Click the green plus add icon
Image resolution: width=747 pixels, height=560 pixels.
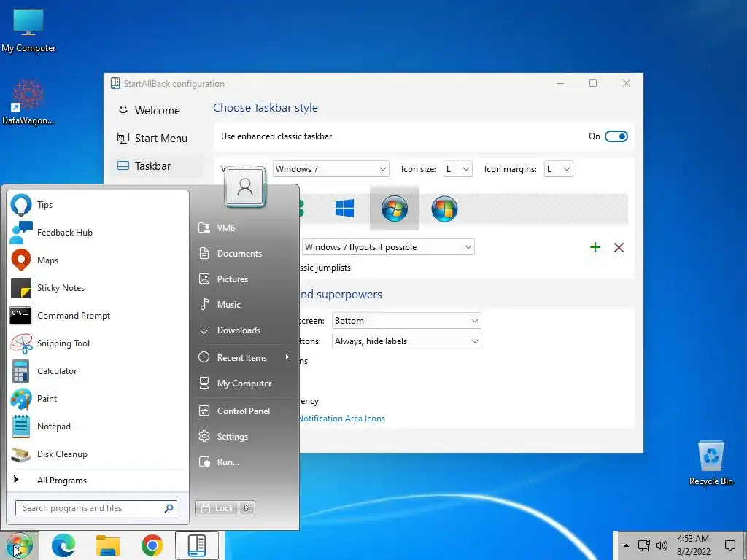point(595,247)
